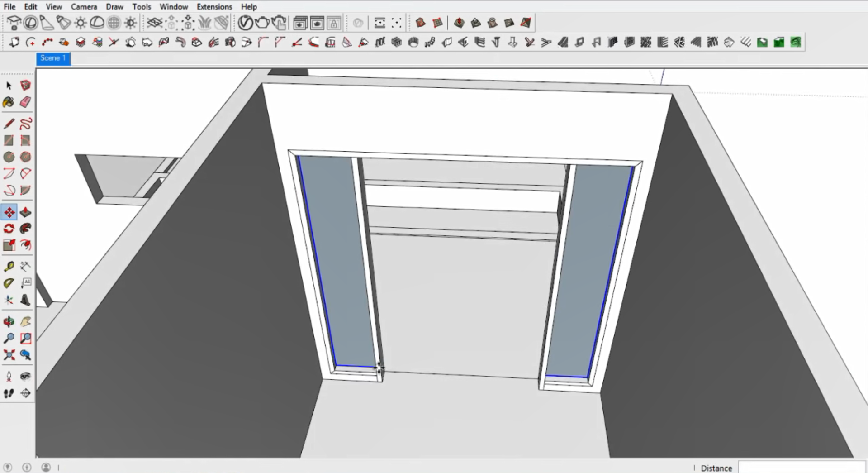Select the Look Around eye tool

click(25, 377)
